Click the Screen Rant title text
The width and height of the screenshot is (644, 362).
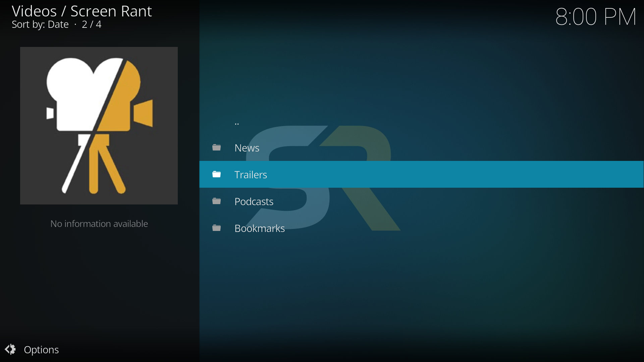coord(111,11)
